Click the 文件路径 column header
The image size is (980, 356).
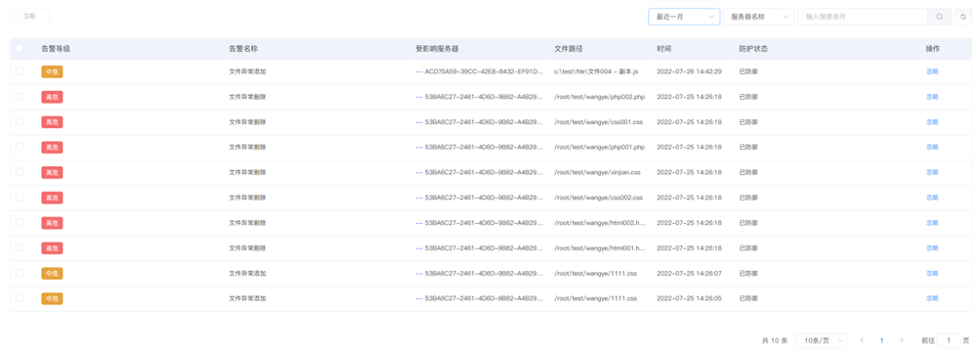tap(568, 48)
